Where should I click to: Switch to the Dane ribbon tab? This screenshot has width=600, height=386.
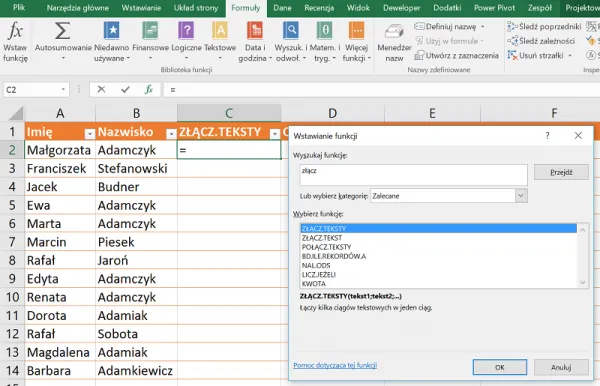coord(282,8)
